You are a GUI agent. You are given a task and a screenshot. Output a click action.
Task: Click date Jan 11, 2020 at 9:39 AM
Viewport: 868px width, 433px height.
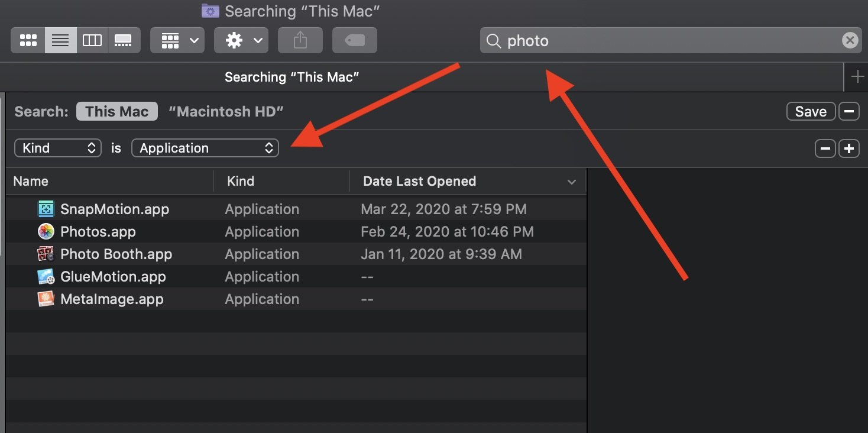point(441,254)
